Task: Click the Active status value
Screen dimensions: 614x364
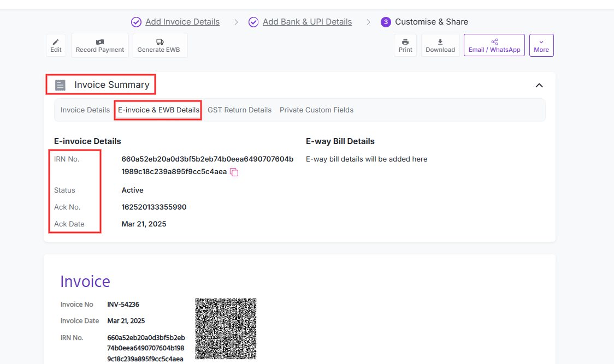Action: [132, 190]
